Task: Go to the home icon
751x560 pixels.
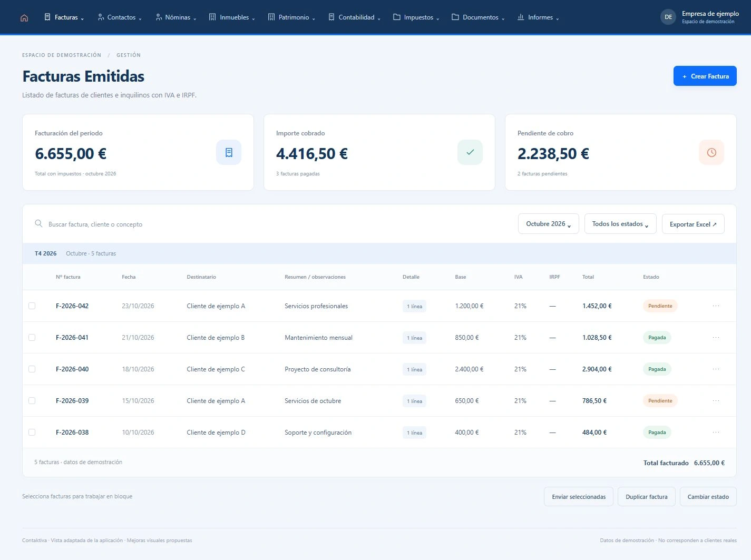Action: pyautogui.click(x=24, y=17)
